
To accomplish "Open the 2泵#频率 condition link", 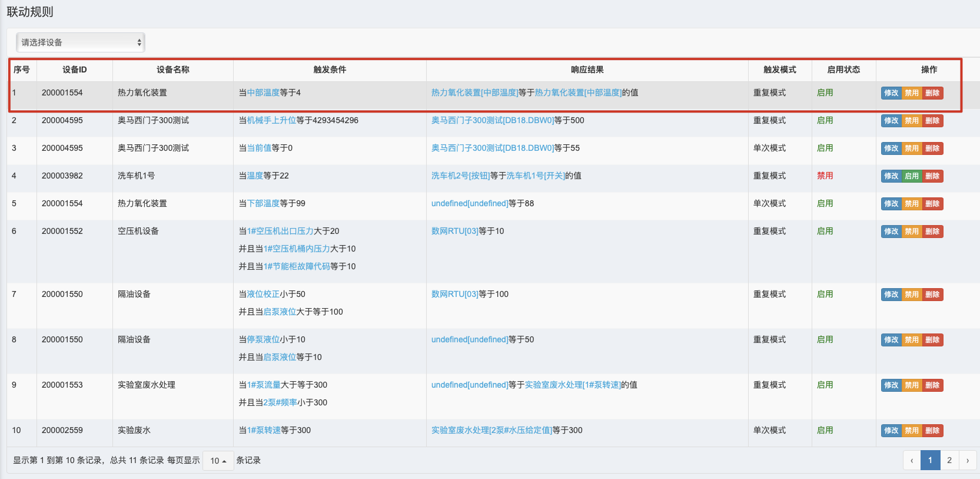I will click(x=280, y=402).
